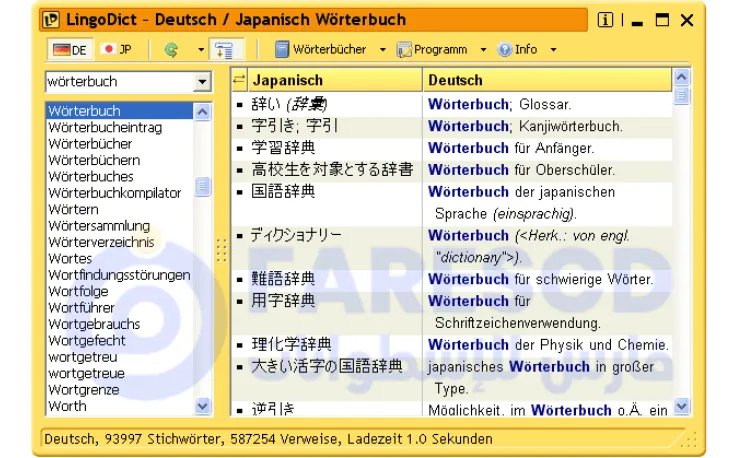The image size is (738, 458).
Task: Click the info icon in title bar
Action: click(x=605, y=20)
